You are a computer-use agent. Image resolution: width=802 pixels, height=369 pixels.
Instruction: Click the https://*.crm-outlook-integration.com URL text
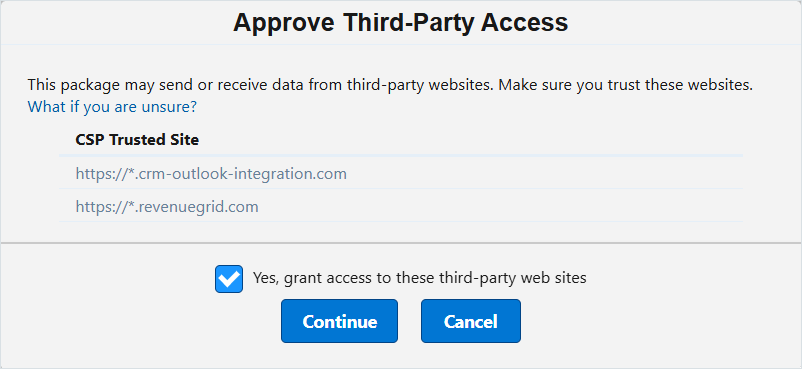(x=211, y=173)
